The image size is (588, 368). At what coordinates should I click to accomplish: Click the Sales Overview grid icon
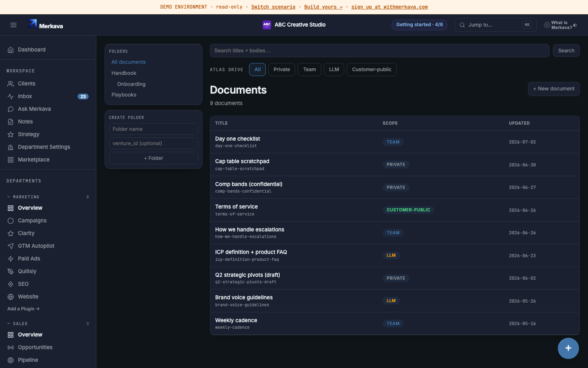(11, 335)
